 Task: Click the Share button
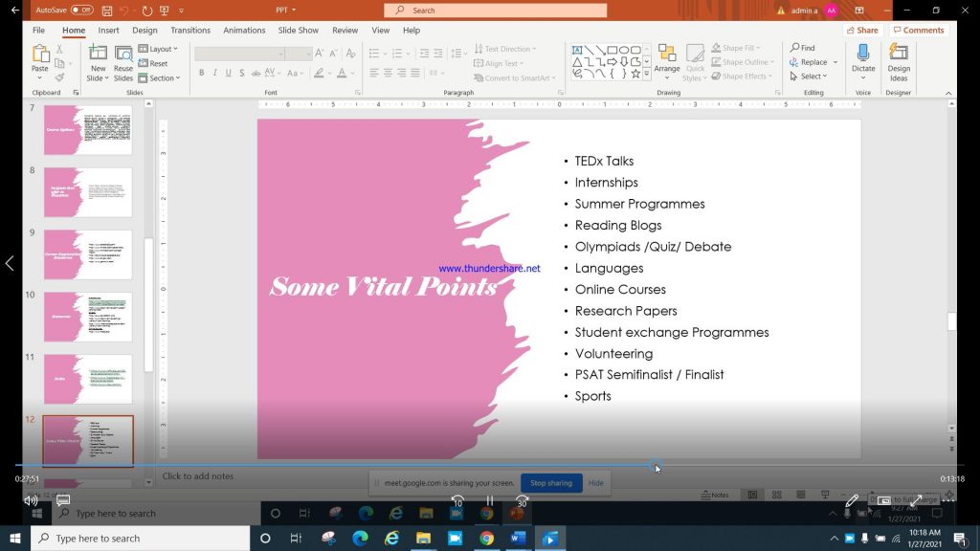click(861, 31)
